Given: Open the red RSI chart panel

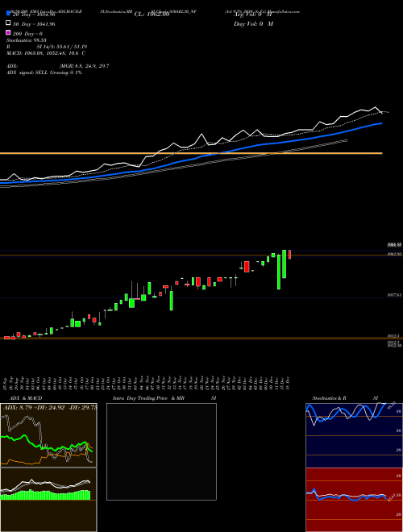Looking at the screenshot, I should click(x=354, y=500).
